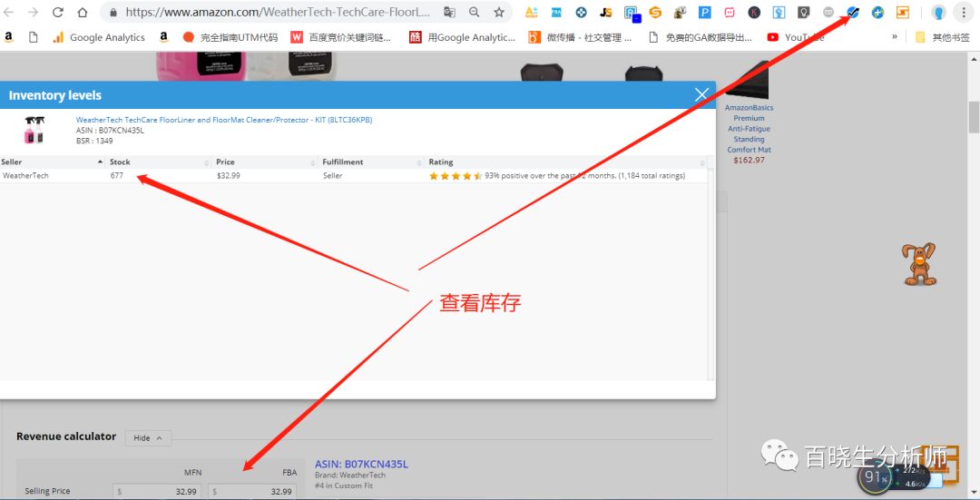
Task: Go to the browser home page icon
Action: (83, 12)
